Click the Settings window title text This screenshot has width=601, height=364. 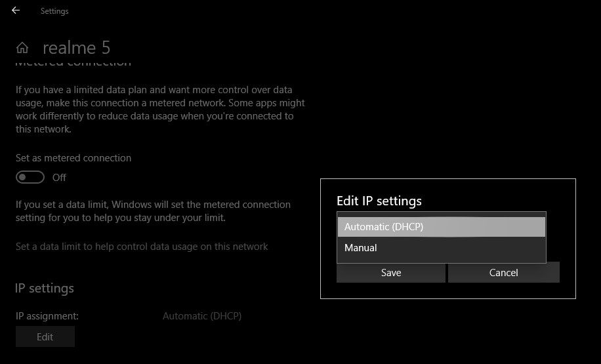54,11
